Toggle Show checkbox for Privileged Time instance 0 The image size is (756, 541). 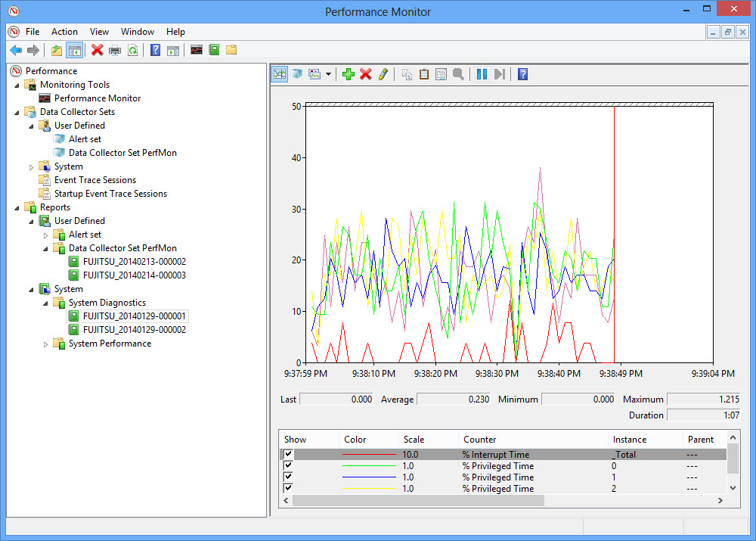pos(288,466)
